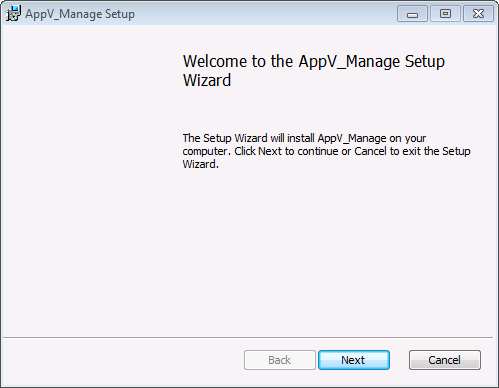Image resolution: width=499 pixels, height=388 pixels.
Task: Click the "Welcome to the AppV_Manage Setup Wizard" heading
Action: 314,71
